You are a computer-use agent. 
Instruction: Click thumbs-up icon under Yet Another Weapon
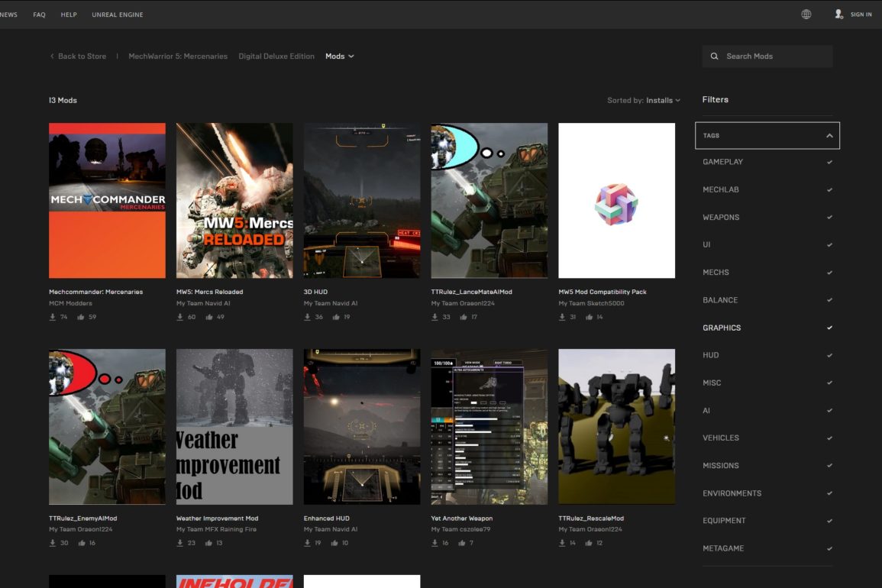click(x=462, y=543)
